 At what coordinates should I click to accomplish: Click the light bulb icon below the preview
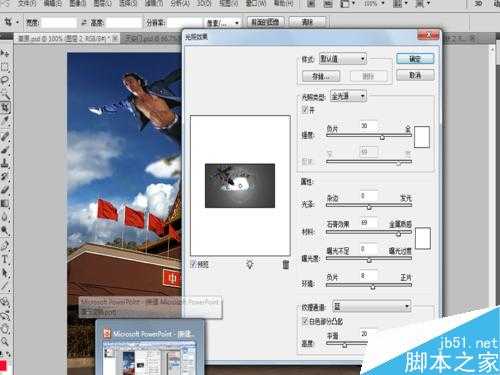(x=250, y=265)
